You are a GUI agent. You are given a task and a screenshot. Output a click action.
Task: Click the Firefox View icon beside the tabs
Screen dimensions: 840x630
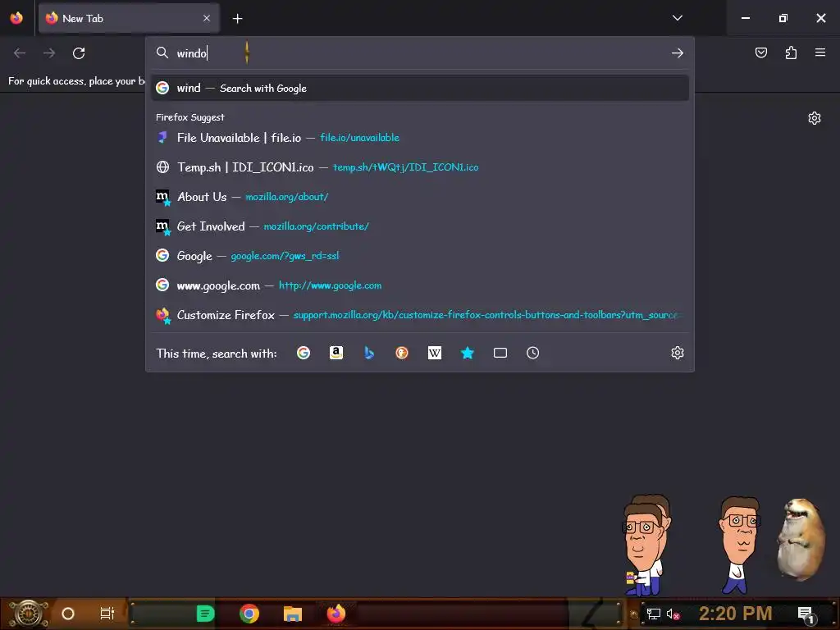tap(16, 18)
